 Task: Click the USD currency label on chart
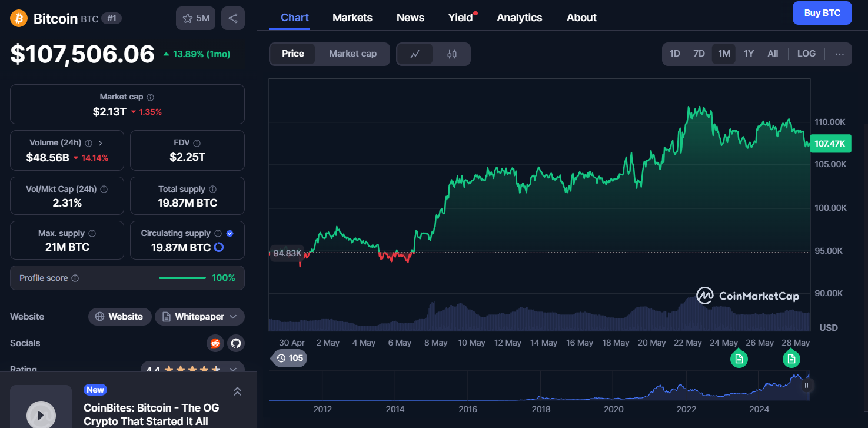[x=829, y=327]
